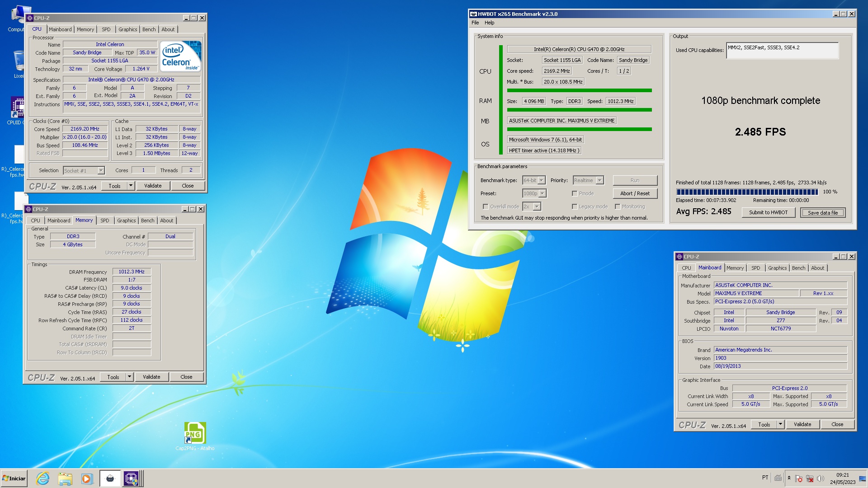The height and width of the screenshot is (488, 868).
Task: Open the Help menu in HWBOT x265
Action: click(490, 23)
